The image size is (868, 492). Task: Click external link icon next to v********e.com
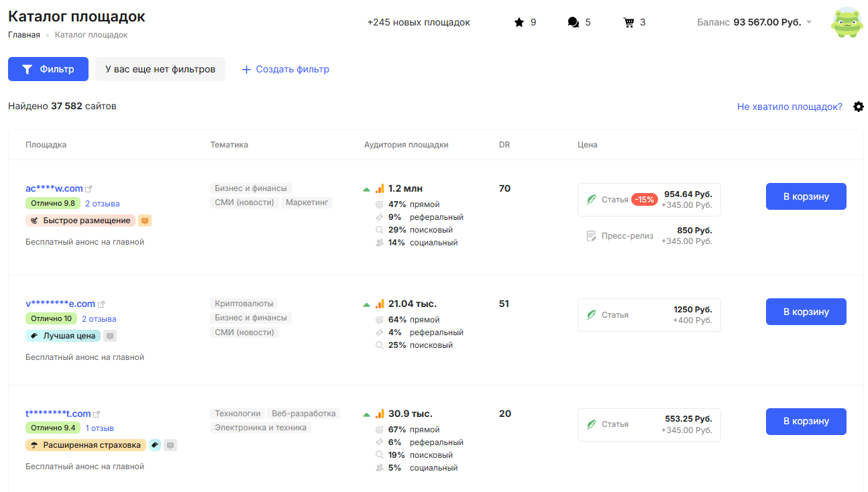tap(101, 304)
